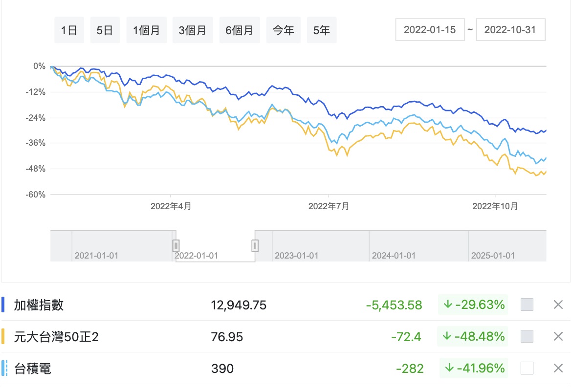572x392 pixels.
Task: Select 6個月 time period
Action: pos(240,30)
